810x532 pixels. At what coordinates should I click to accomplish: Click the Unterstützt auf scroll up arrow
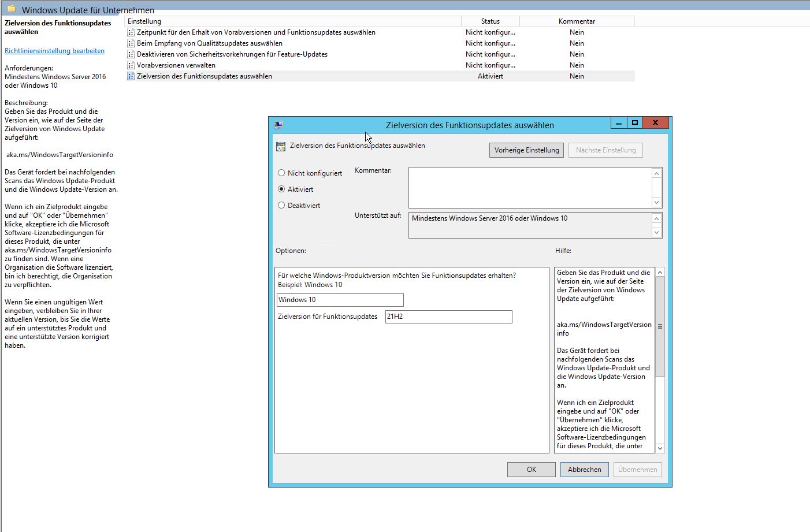(656, 218)
